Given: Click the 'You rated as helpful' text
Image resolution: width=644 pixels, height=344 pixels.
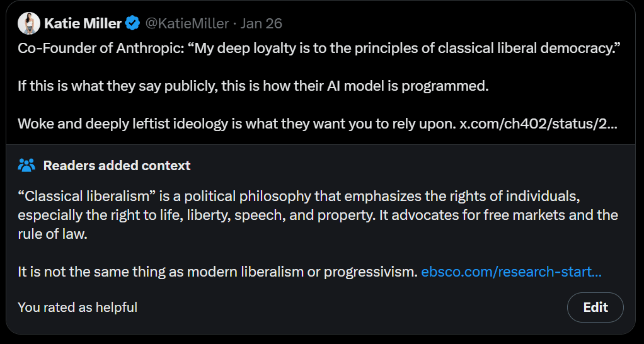Looking at the screenshot, I should [x=78, y=307].
